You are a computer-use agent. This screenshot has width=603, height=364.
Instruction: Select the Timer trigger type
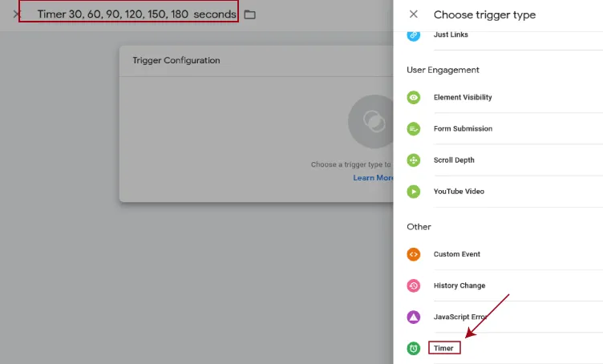coord(444,348)
